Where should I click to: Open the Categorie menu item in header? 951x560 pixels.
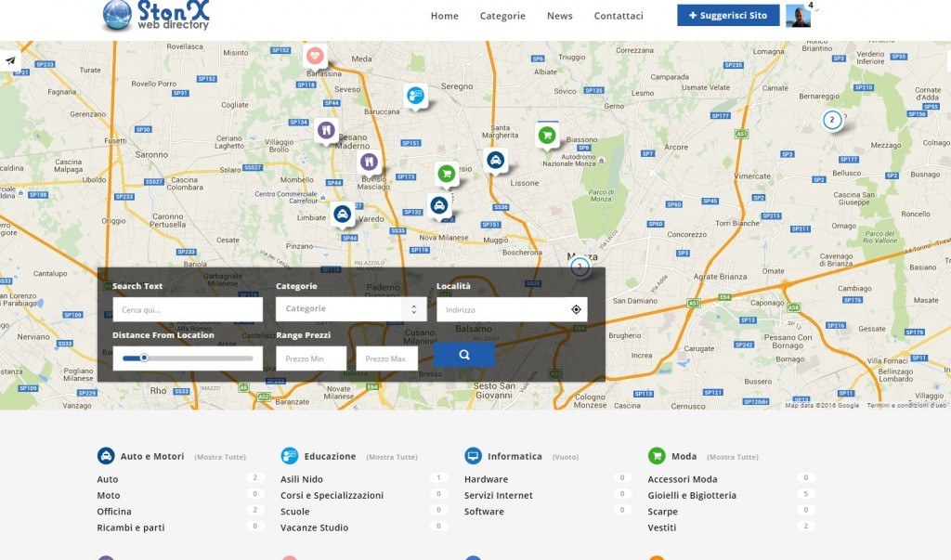pos(502,16)
